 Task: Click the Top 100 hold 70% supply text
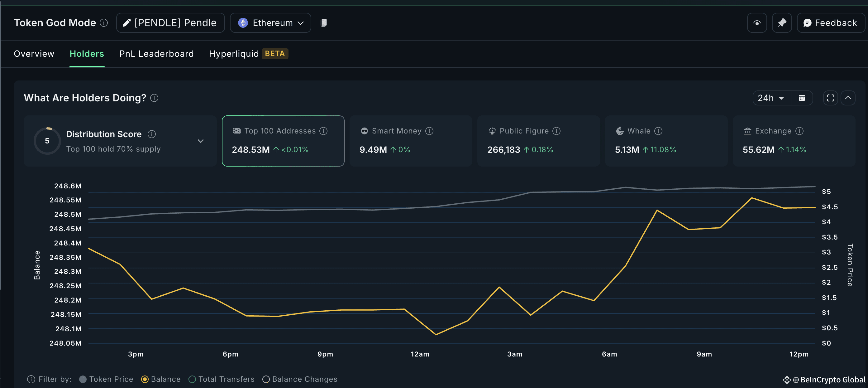[x=113, y=149]
